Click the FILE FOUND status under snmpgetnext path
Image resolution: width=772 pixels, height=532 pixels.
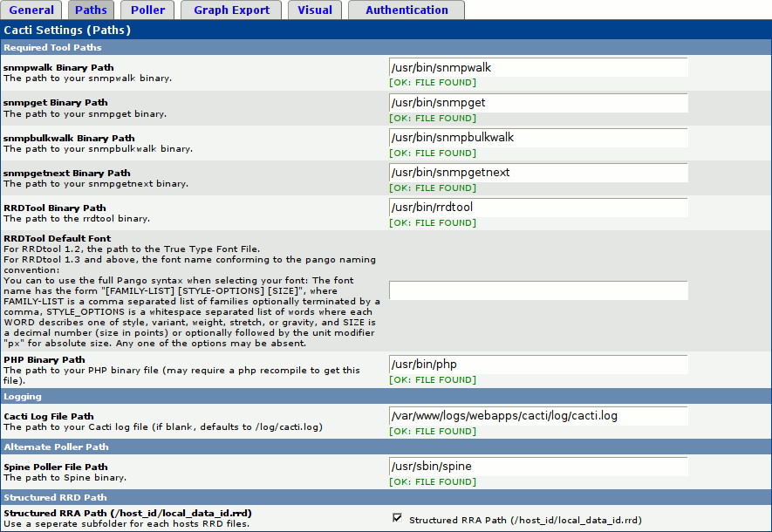(x=433, y=188)
